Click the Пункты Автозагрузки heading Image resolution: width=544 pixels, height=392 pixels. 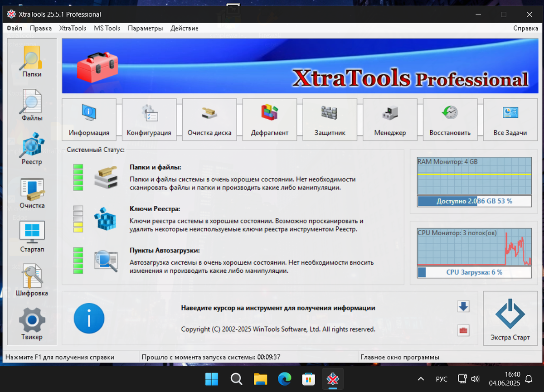point(165,250)
